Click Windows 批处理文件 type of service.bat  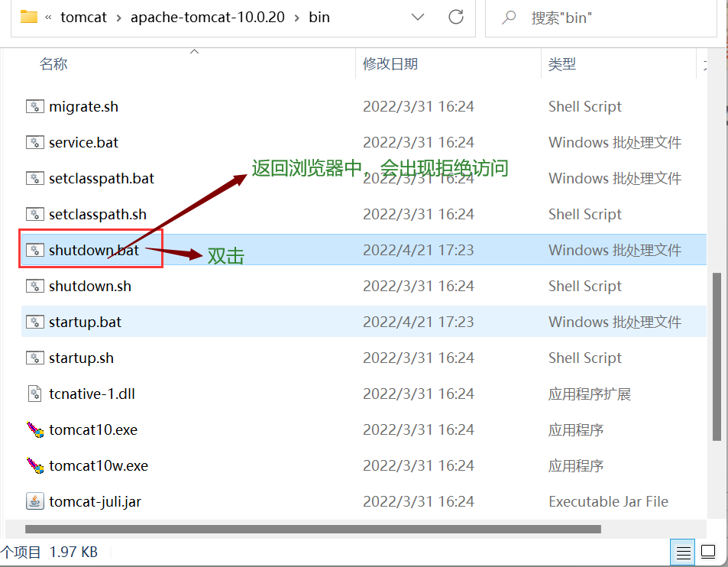click(615, 143)
